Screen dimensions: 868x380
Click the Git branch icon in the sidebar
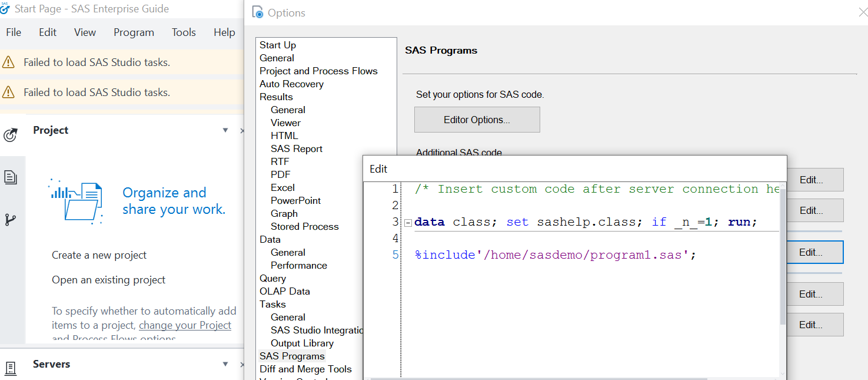tap(10, 220)
